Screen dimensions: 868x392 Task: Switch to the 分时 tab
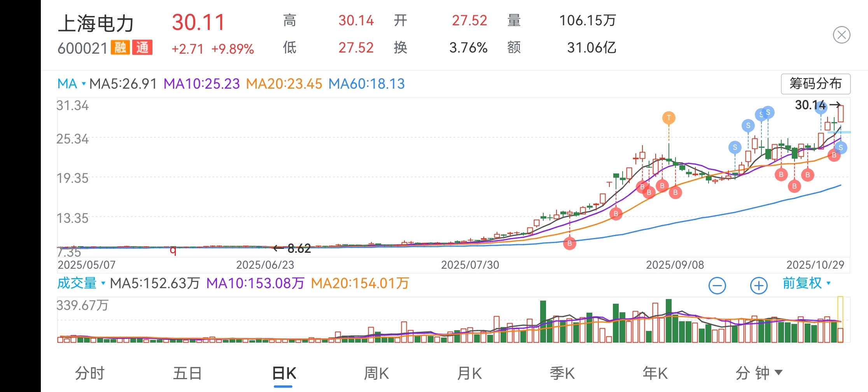(x=90, y=373)
